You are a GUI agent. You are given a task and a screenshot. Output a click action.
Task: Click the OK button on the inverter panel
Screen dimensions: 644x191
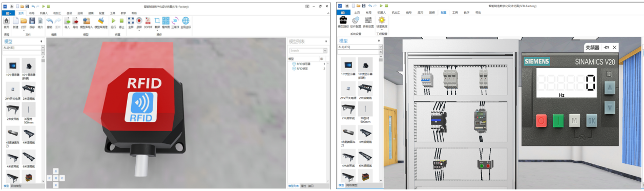[592, 121]
